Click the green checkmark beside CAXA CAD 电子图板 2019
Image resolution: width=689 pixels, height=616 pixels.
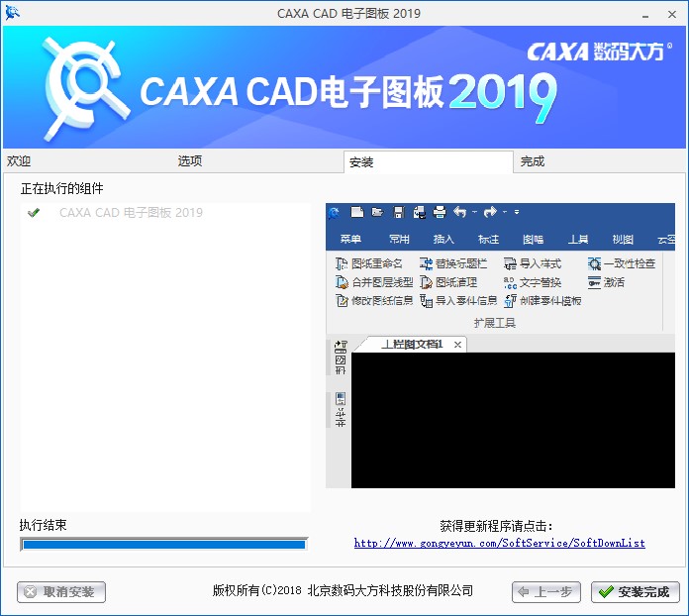pyautogui.click(x=34, y=213)
